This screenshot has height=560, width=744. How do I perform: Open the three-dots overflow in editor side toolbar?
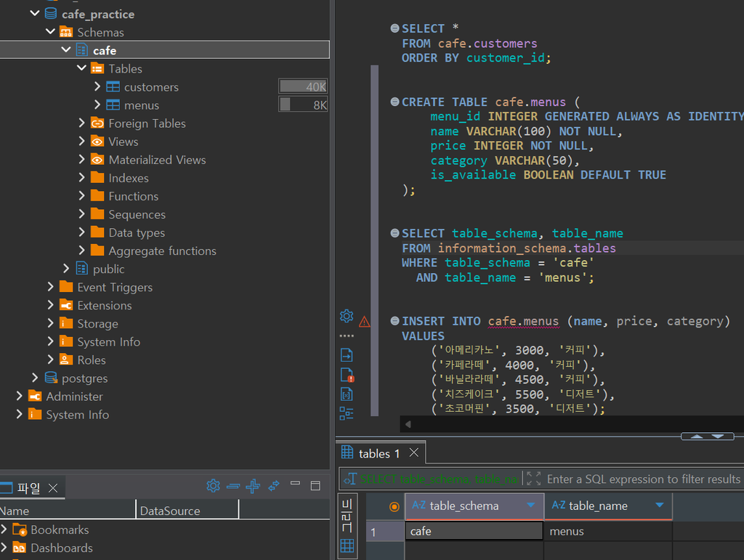tap(347, 336)
